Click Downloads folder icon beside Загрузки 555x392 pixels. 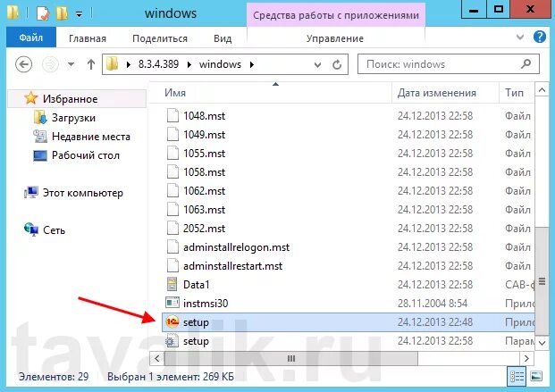pyautogui.click(x=40, y=118)
